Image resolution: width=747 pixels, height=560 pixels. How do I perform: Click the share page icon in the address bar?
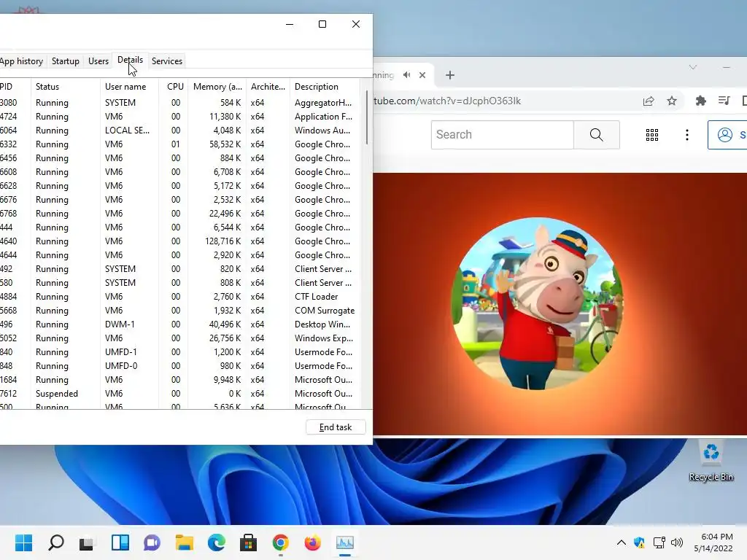649,101
